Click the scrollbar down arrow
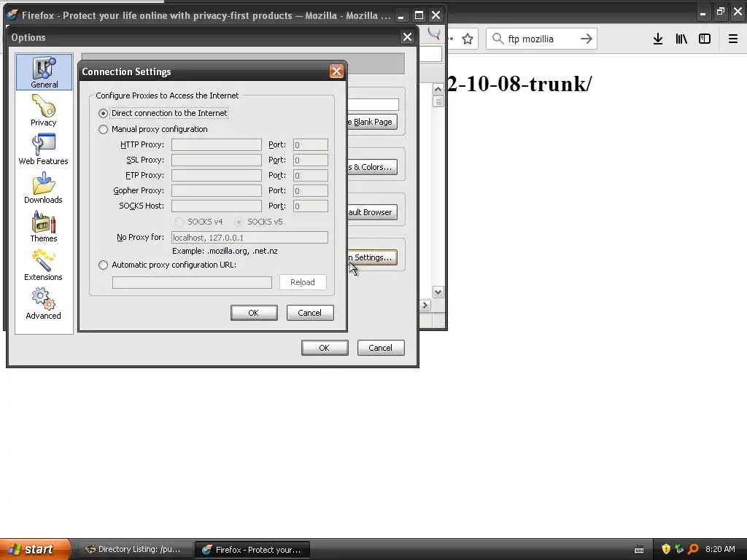This screenshot has height=560, width=747. (x=438, y=292)
